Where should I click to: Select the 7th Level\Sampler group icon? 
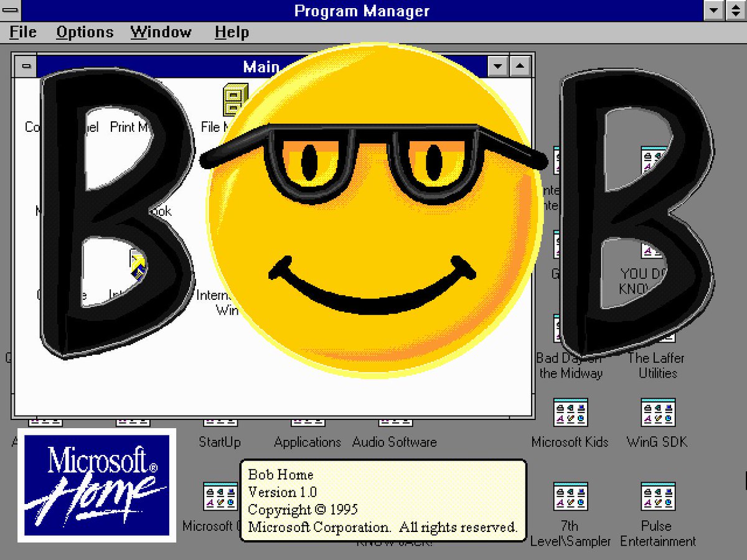point(570,497)
